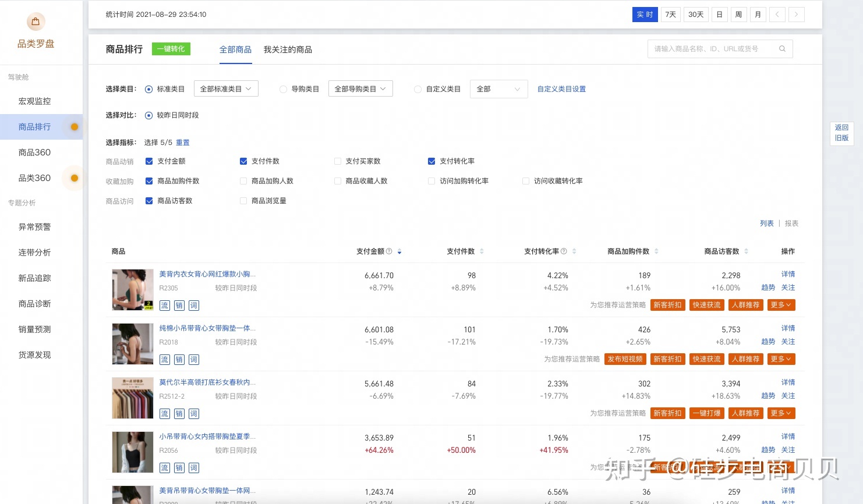This screenshot has height=504, width=863.
Task: Click 新客折扣 for product R2305
Action: 667,305
